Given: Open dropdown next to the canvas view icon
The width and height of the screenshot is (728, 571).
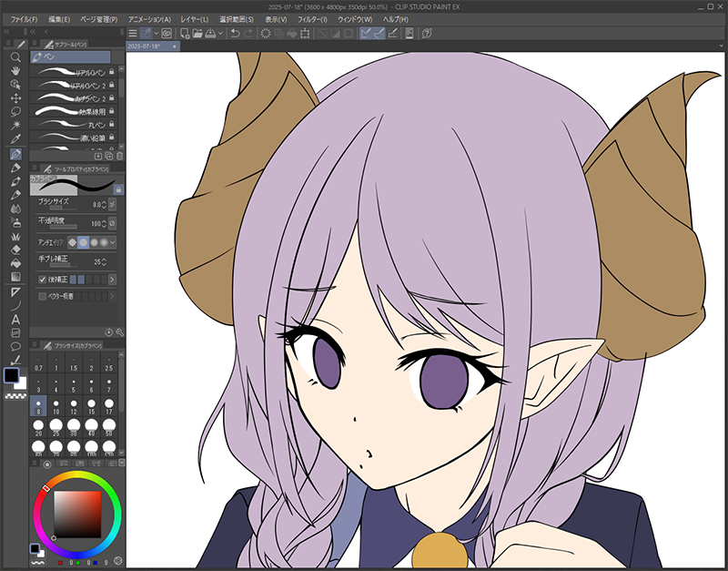Looking at the screenshot, I should click(x=156, y=34).
